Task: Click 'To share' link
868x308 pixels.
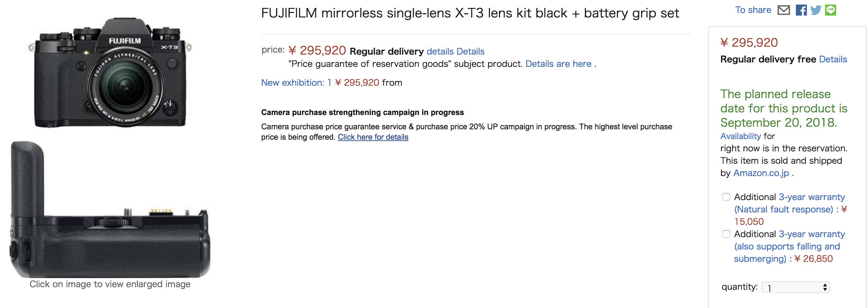Action: (x=753, y=10)
